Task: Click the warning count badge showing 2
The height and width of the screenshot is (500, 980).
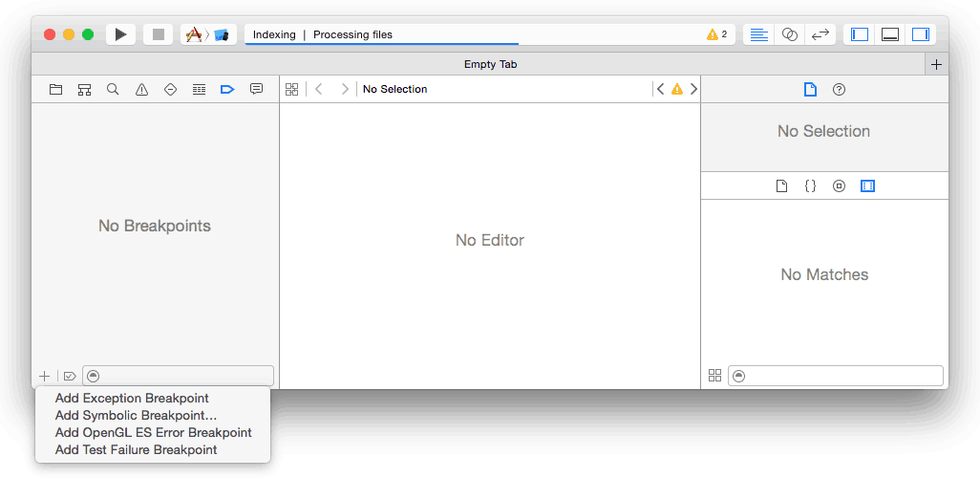Action: pyautogui.click(x=717, y=34)
